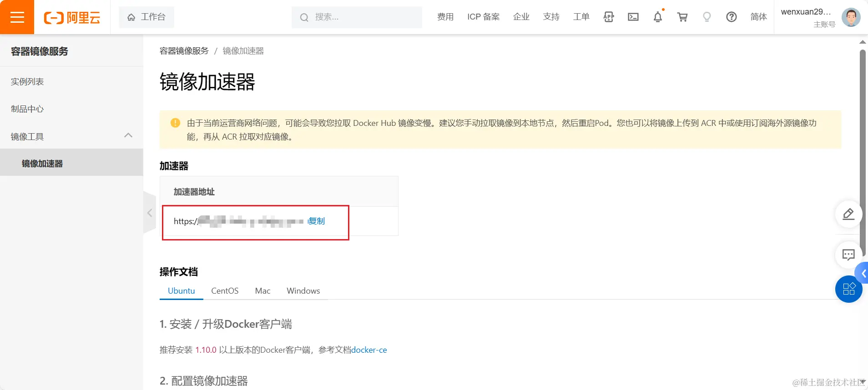Click the Alibaba Cloud logo
868x390 pixels.
point(72,17)
